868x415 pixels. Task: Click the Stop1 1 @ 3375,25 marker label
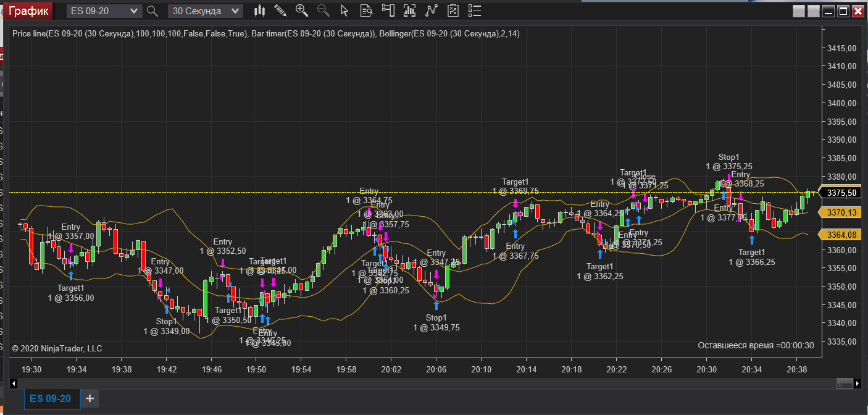(729, 161)
